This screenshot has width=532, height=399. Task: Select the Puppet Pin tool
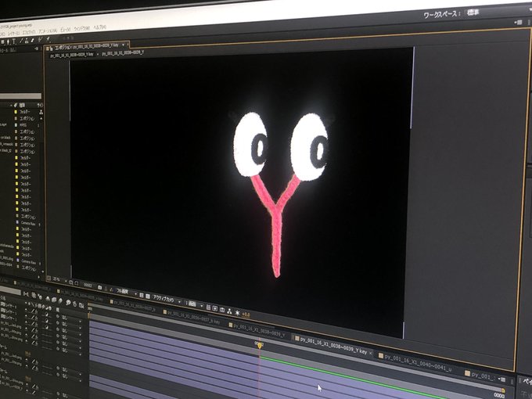(48, 39)
